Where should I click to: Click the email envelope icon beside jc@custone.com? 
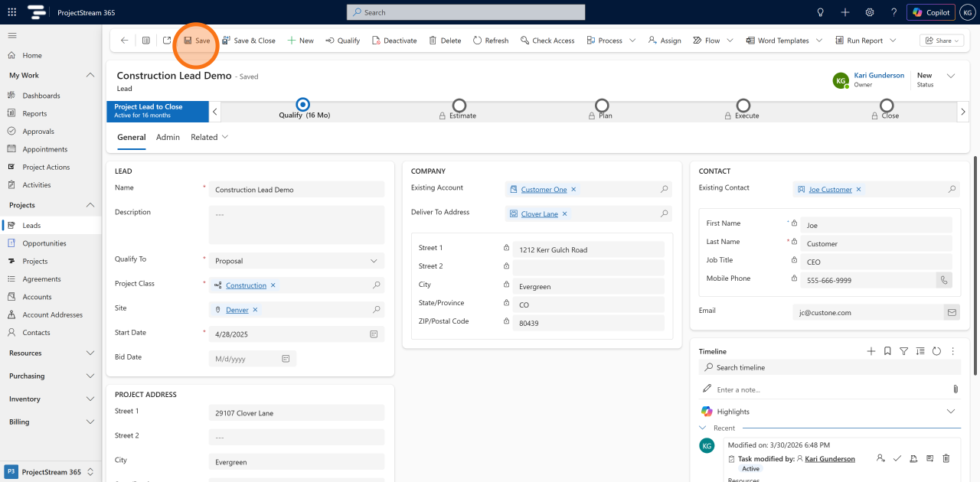pyautogui.click(x=952, y=312)
